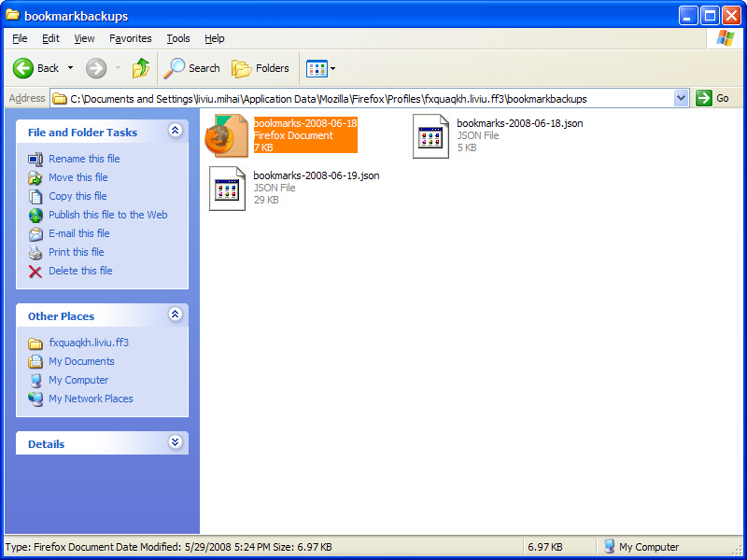
Task: Select highlighted bookmarks-2008-06-18 file name
Action: point(305,123)
